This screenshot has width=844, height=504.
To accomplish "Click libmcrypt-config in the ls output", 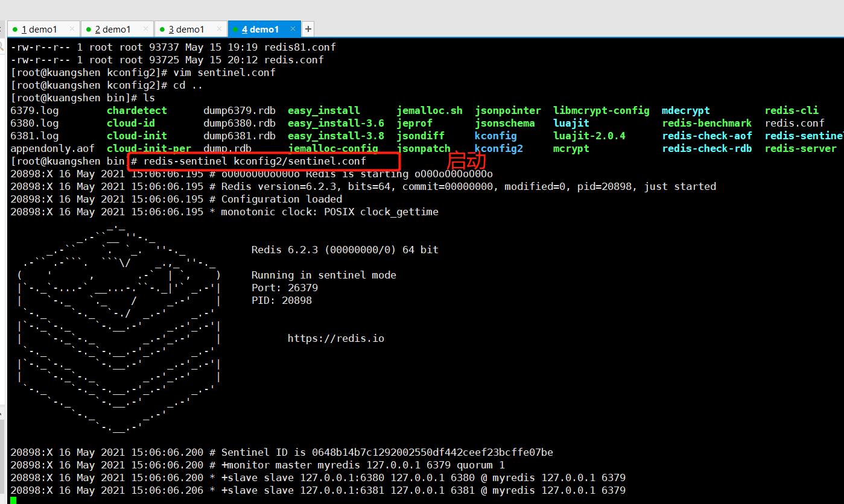I will pos(601,110).
